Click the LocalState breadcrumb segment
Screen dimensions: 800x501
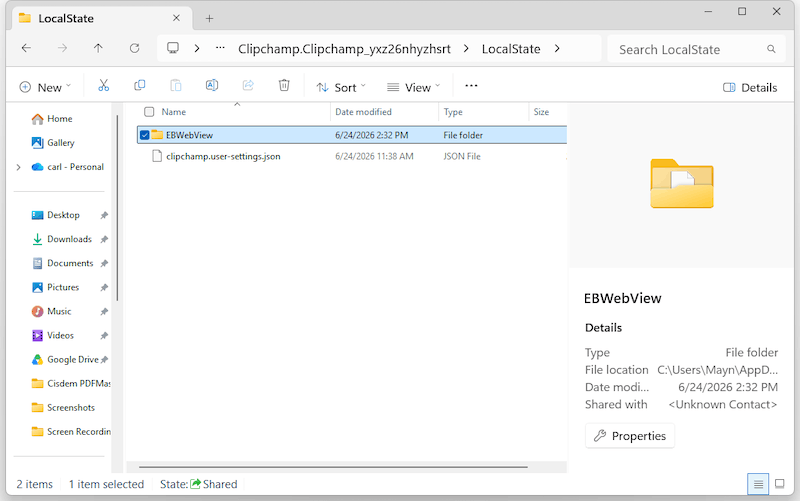click(511, 49)
